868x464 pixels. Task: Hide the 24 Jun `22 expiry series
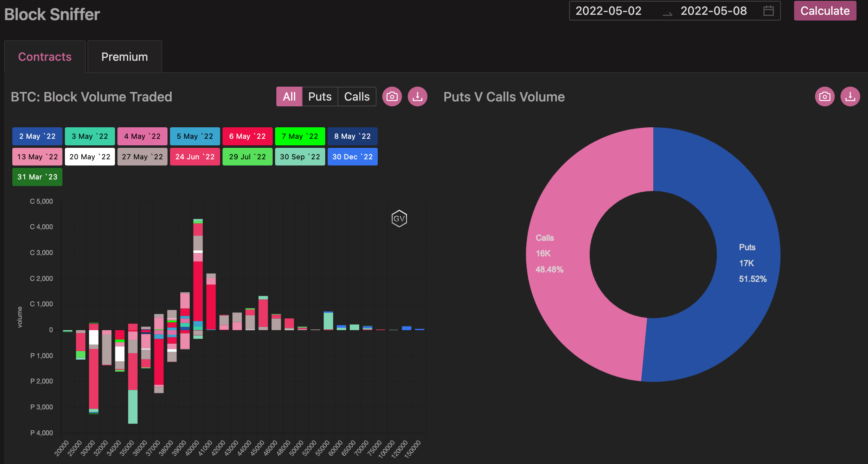(195, 157)
